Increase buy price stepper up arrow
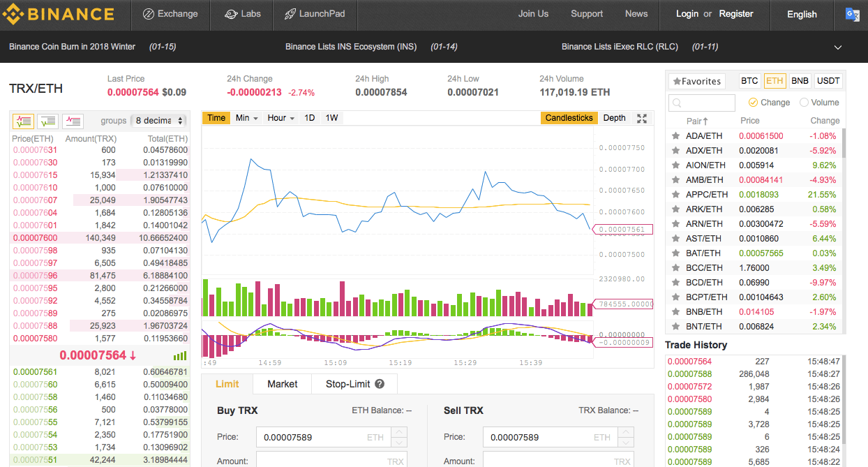Image resolution: width=868 pixels, height=467 pixels. pos(398,433)
